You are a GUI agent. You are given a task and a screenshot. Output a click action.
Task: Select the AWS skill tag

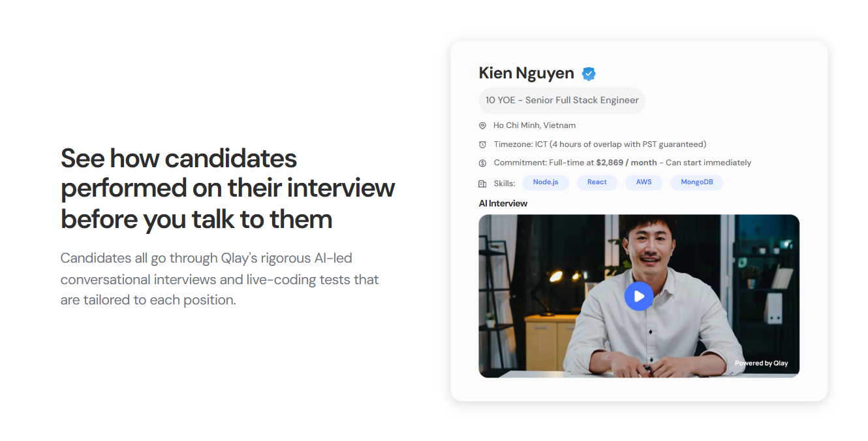click(643, 182)
